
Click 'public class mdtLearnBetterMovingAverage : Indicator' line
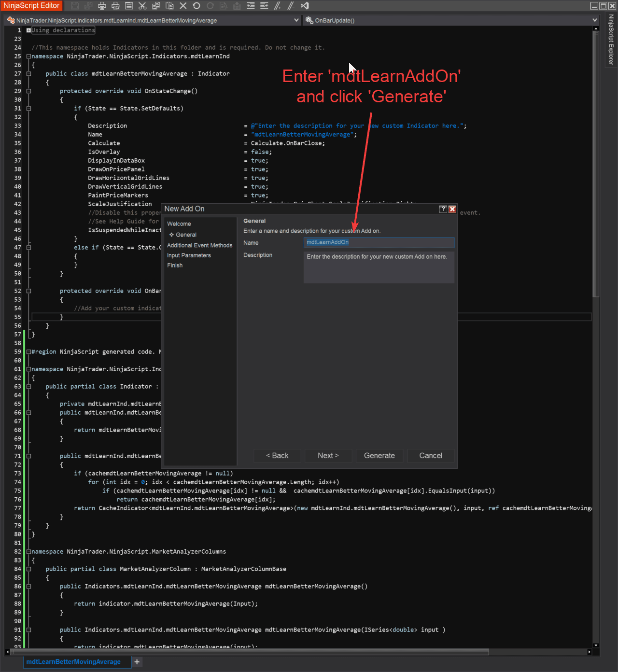[138, 74]
